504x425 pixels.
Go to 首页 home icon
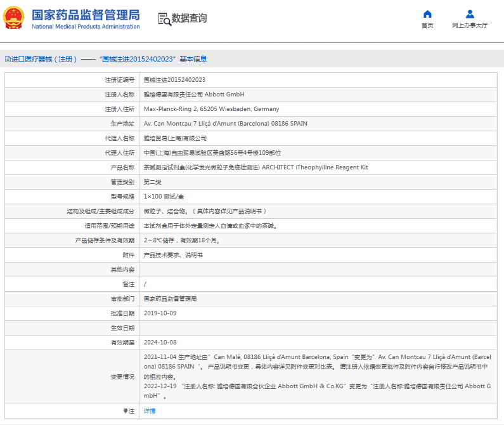tap(427, 14)
